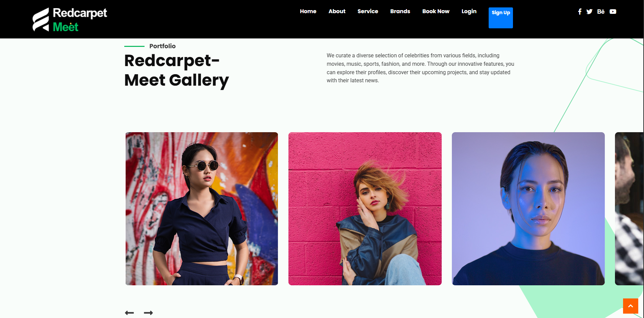Image resolution: width=644 pixels, height=318 pixels.
Task: Click the Book Now link
Action: (x=436, y=11)
